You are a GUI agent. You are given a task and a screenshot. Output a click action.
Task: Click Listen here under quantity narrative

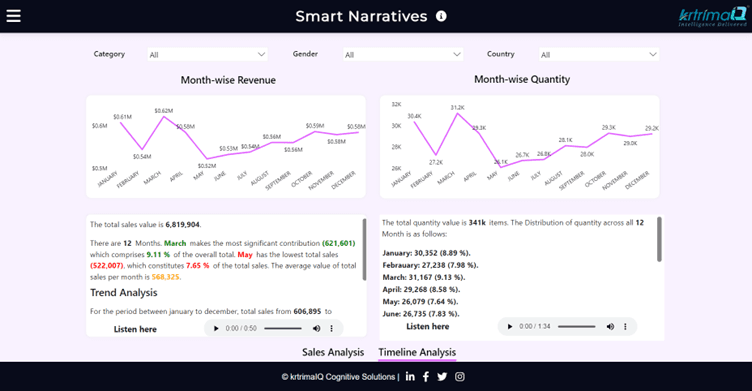pyautogui.click(x=428, y=327)
